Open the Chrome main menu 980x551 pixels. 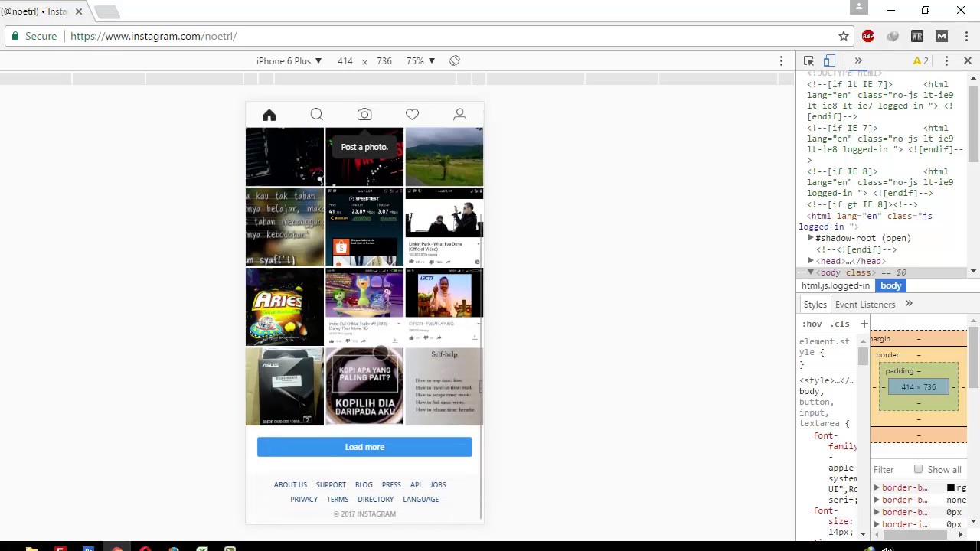[x=965, y=36]
